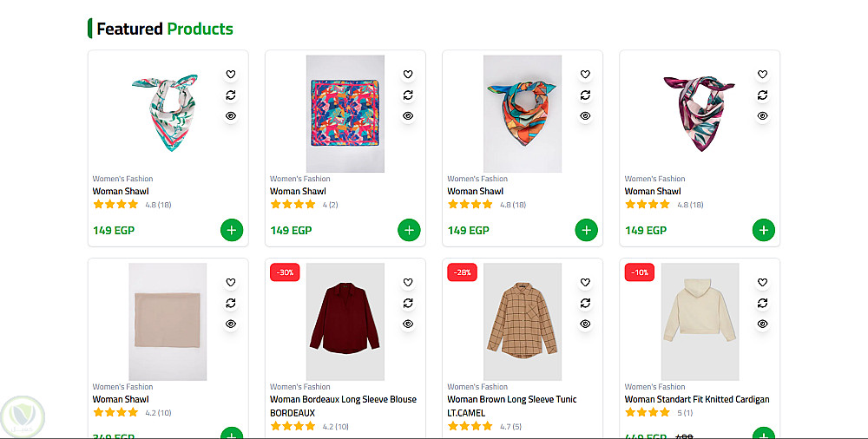Image resolution: width=868 pixels, height=439 pixels.
Task: Add second colorful shawl to cart
Action: (x=409, y=230)
